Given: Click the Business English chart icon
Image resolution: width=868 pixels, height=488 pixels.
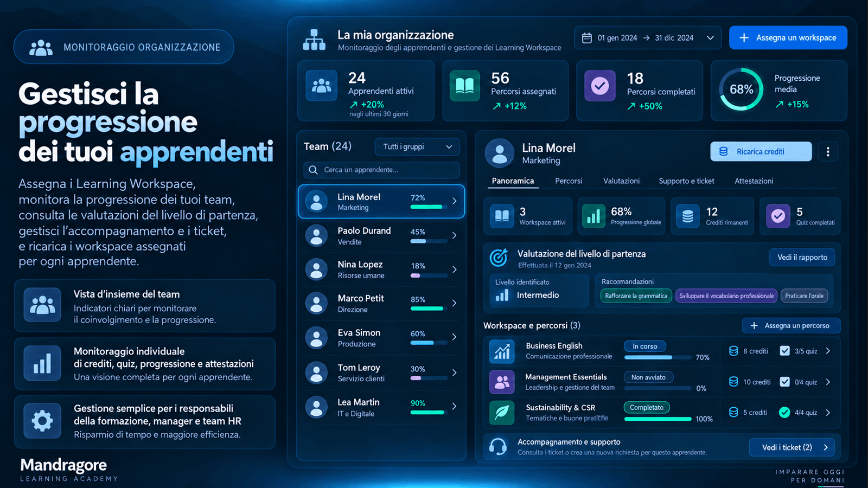Looking at the screenshot, I should [x=502, y=351].
